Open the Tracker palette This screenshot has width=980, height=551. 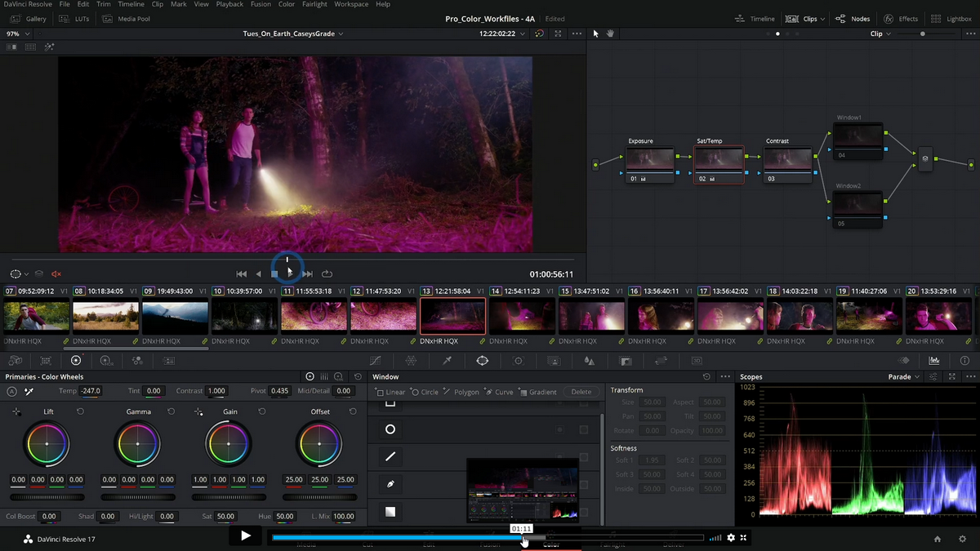click(518, 360)
